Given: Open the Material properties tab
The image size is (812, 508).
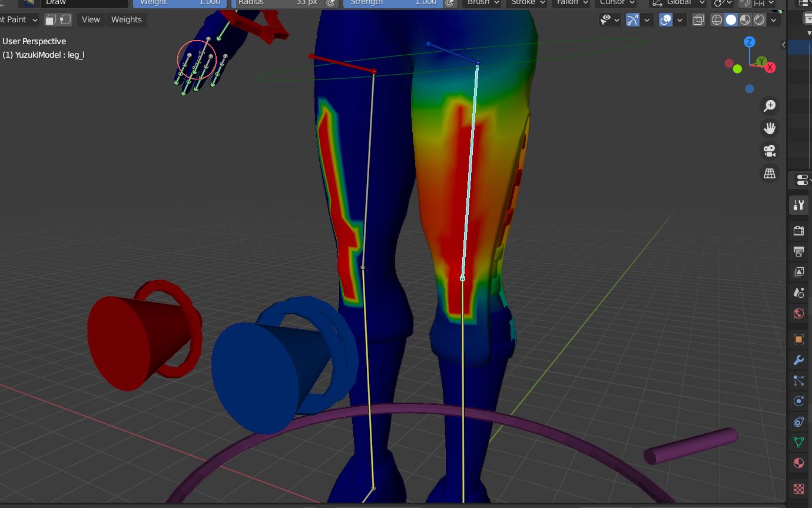Looking at the screenshot, I should [798, 463].
